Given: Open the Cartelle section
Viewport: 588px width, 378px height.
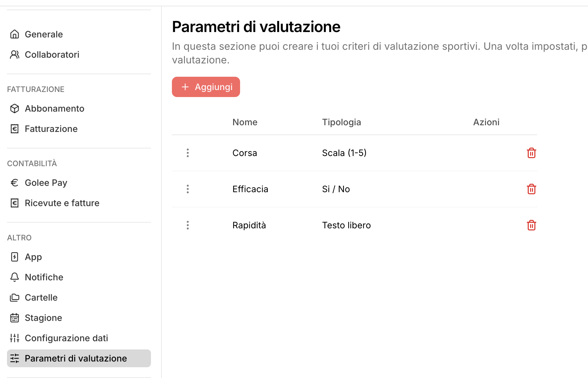Looking at the screenshot, I should coord(41,297).
